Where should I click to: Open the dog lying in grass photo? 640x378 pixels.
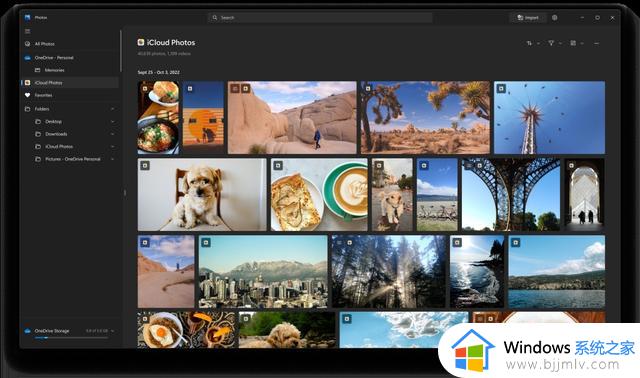click(x=287, y=330)
